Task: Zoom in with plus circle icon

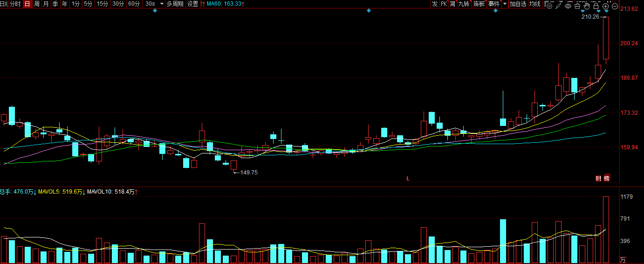Action: click(x=606, y=6)
